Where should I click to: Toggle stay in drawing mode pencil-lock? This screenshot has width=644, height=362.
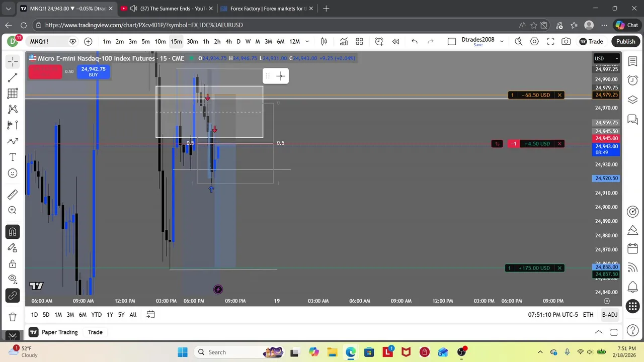pyautogui.click(x=13, y=248)
